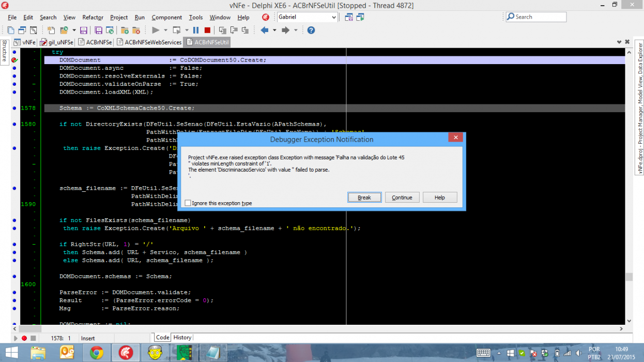
Task: Click the Pause debugger toolbar icon
Action: point(196,31)
